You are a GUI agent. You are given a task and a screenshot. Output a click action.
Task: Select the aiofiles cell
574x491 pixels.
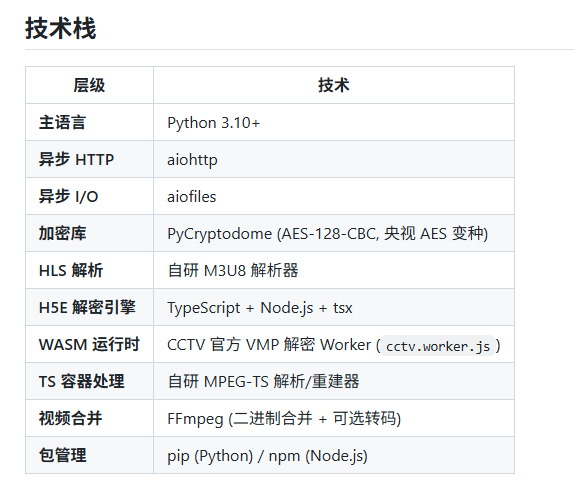192,197
